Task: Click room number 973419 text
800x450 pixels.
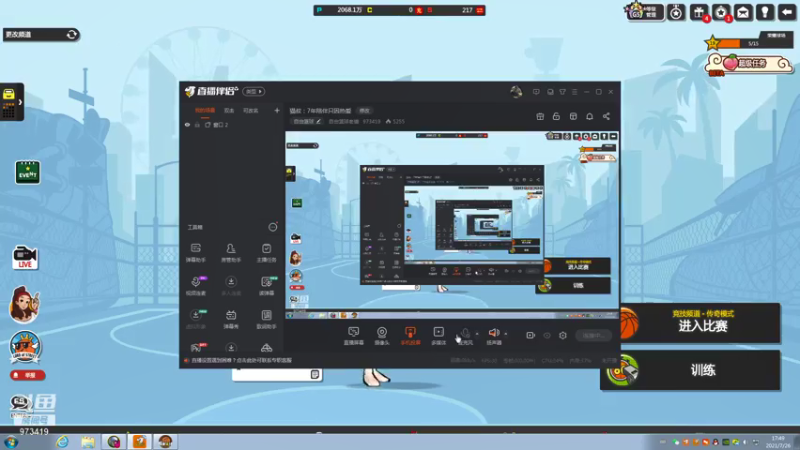Action: pyautogui.click(x=371, y=121)
